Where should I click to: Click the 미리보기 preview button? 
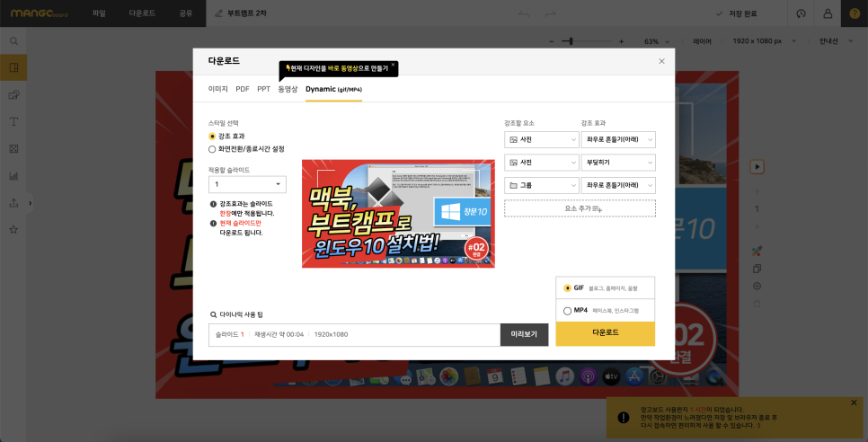(x=524, y=335)
